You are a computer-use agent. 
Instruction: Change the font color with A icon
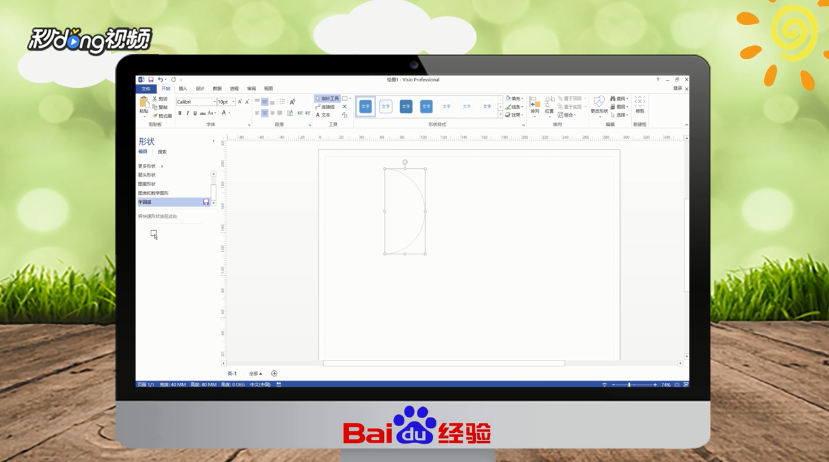tap(224, 113)
